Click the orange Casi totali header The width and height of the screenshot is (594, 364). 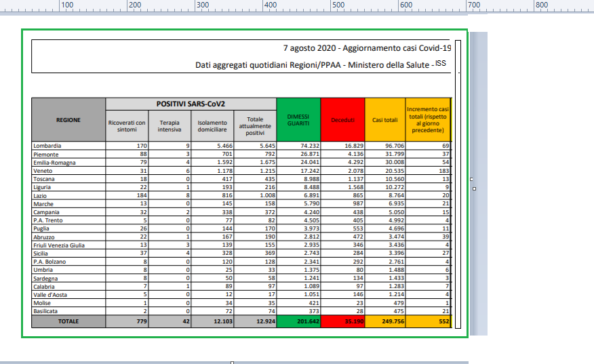pos(385,120)
